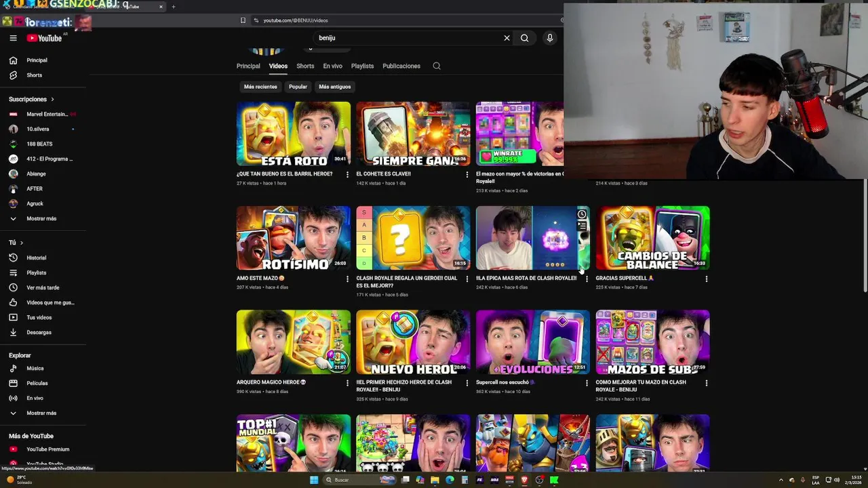Image resolution: width=868 pixels, height=488 pixels.
Task: Run the search with the magnifier button
Action: [x=524, y=38]
